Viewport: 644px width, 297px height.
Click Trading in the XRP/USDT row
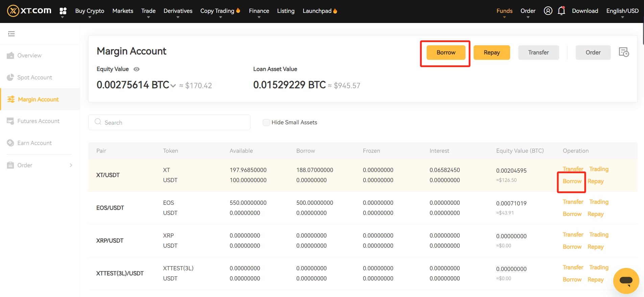(x=599, y=234)
